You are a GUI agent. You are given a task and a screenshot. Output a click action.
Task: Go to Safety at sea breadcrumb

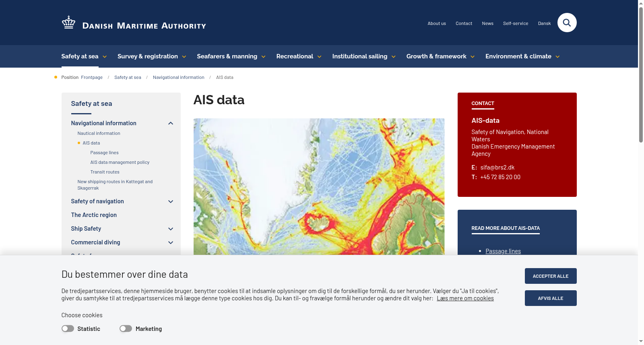(128, 77)
